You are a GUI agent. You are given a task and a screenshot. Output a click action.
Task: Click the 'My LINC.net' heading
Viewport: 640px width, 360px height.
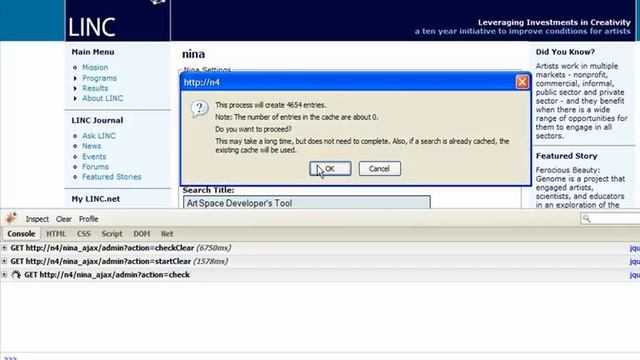pyautogui.click(x=96, y=199)
